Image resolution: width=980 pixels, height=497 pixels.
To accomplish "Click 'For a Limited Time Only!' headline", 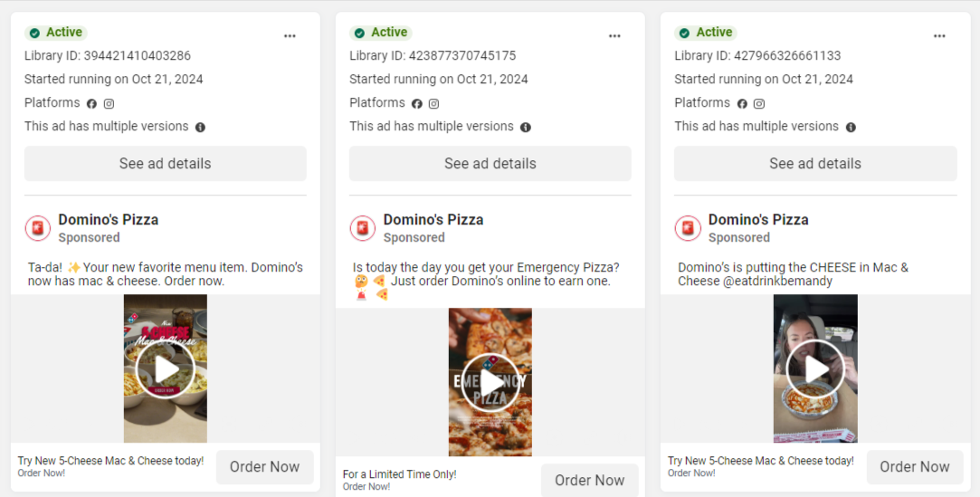I will click(399, 474).
